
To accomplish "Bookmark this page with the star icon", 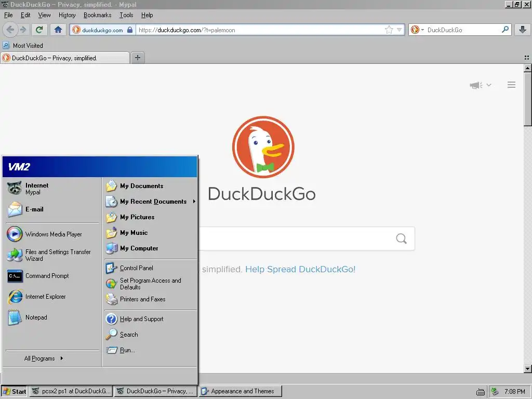I will 389,30.
